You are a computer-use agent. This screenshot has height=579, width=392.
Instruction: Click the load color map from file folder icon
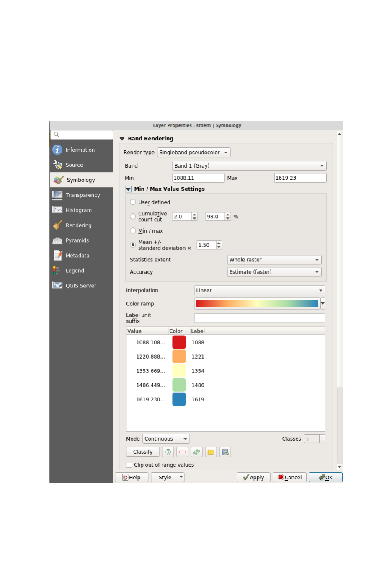211,452
